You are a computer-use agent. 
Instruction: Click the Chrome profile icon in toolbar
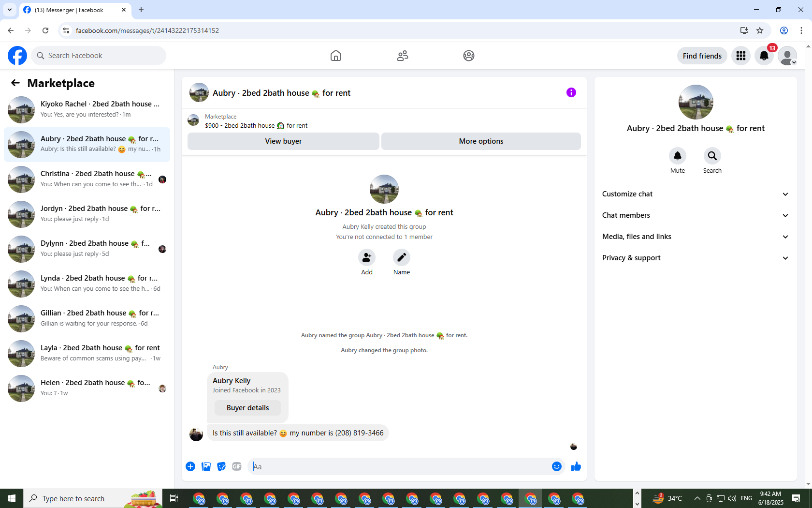click(x=784, y=30)
